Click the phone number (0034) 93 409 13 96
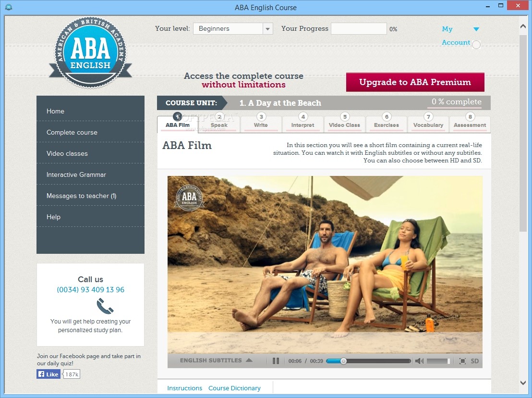532x398 pixels. pyautogui.click(x=91, y=290)
